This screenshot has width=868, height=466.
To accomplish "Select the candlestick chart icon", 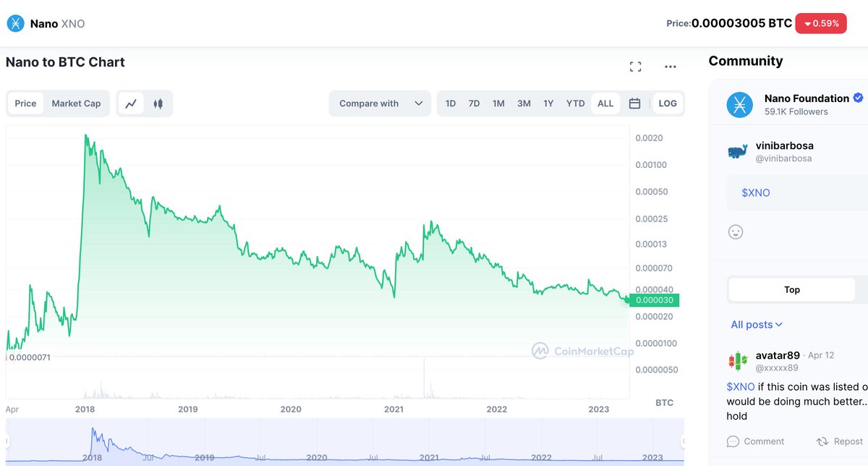I will coord(158,103).
